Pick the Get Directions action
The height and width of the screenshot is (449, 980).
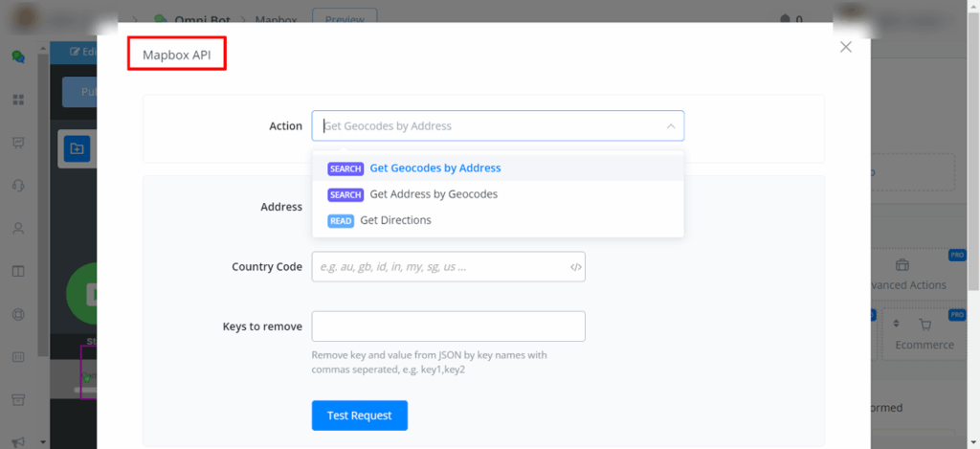tap(394, 220)
